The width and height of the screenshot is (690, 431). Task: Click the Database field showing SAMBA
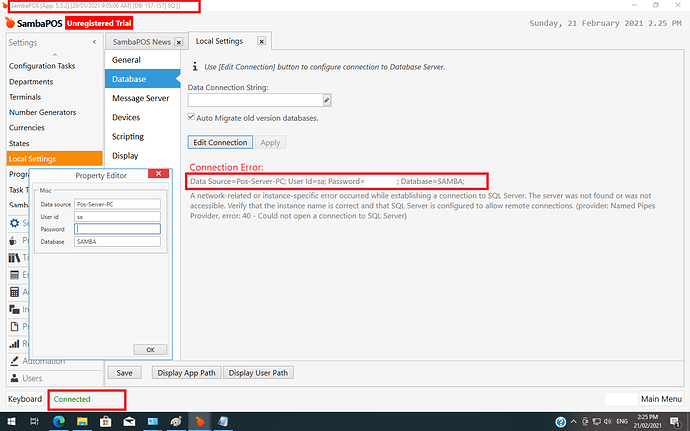click(x=117, y=241)
